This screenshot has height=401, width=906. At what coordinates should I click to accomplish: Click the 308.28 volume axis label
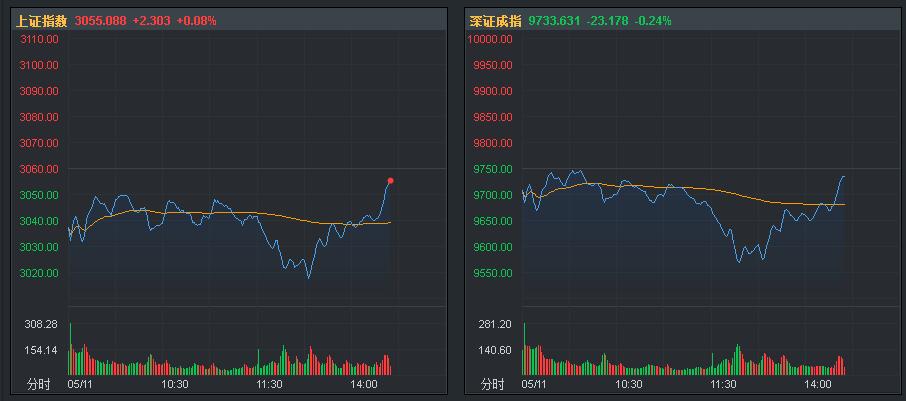point(41,325)
